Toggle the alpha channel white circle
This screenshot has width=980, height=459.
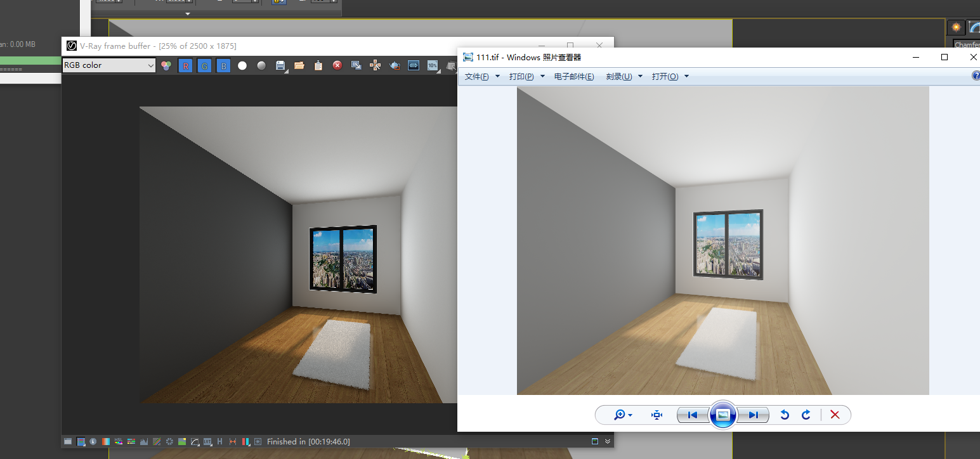[x=242, y=65]
